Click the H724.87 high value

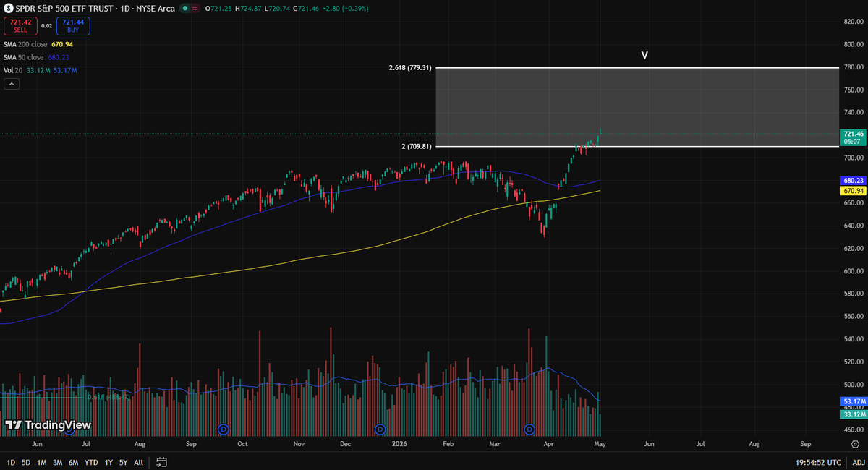click(x=250, y=9)
